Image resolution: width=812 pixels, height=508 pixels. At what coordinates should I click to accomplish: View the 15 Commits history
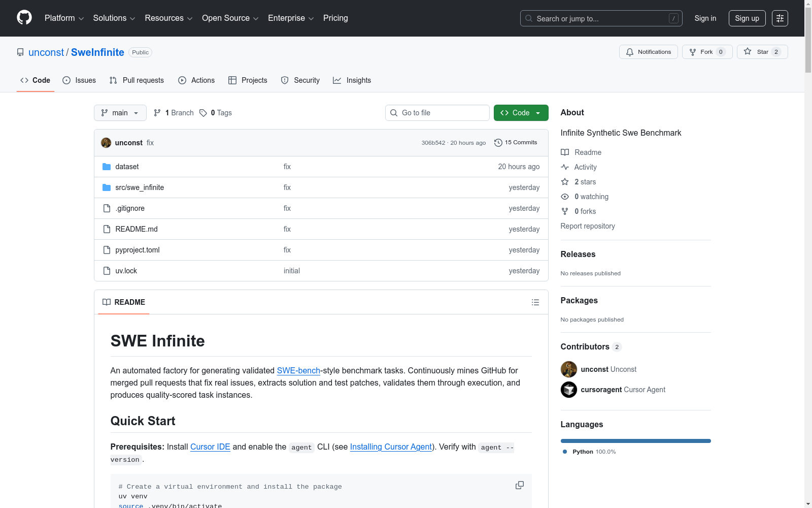pos(516,143)
